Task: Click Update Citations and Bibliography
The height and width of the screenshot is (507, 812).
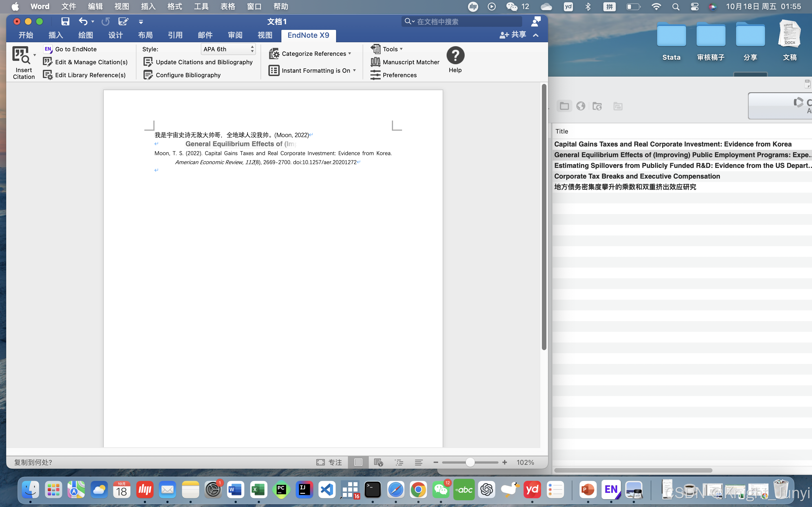Action: pyautogui.click(x=204, y=62)
